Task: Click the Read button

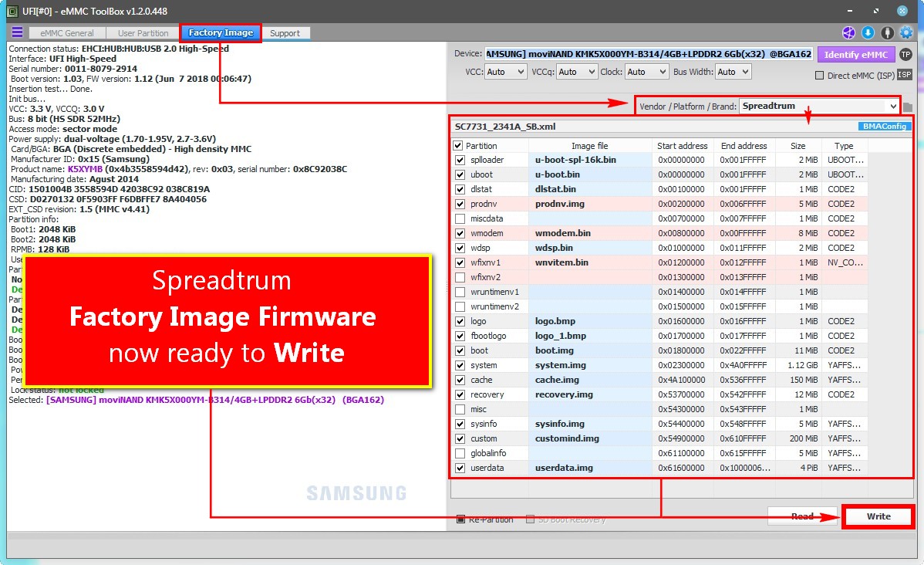Action: pyautogui.click(x=802, y=516)
